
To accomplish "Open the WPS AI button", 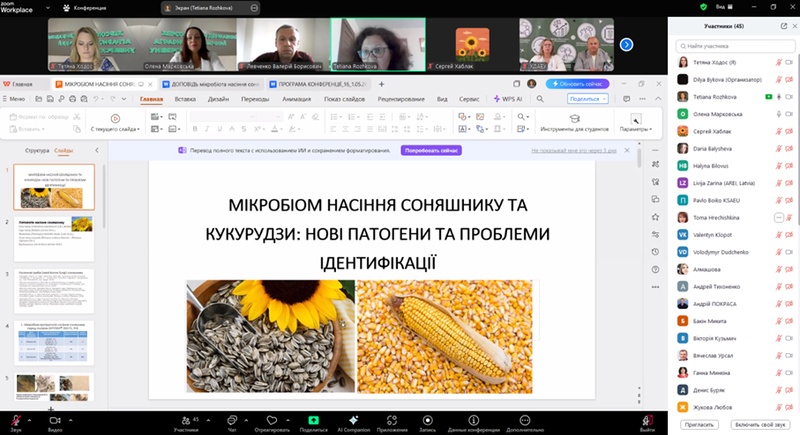I will pos(508,99).
